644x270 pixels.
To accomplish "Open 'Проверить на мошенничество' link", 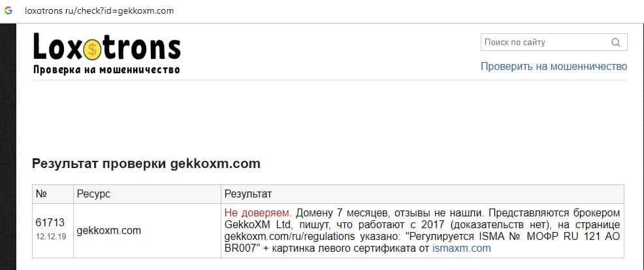I will click(554, 67).
